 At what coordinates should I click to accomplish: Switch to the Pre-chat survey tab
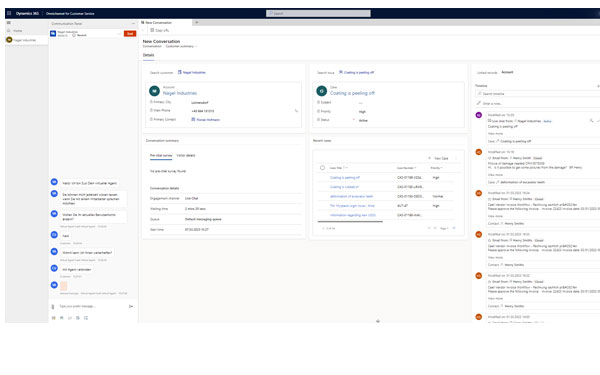[x=161, y=155]
